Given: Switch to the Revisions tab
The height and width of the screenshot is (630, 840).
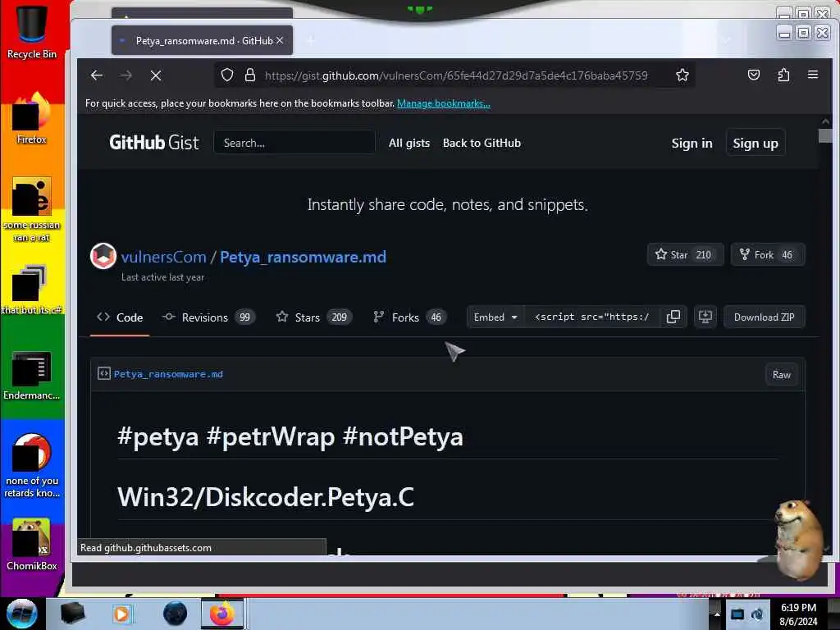Looking at the screenshot, I should click(x=209, y=317).
